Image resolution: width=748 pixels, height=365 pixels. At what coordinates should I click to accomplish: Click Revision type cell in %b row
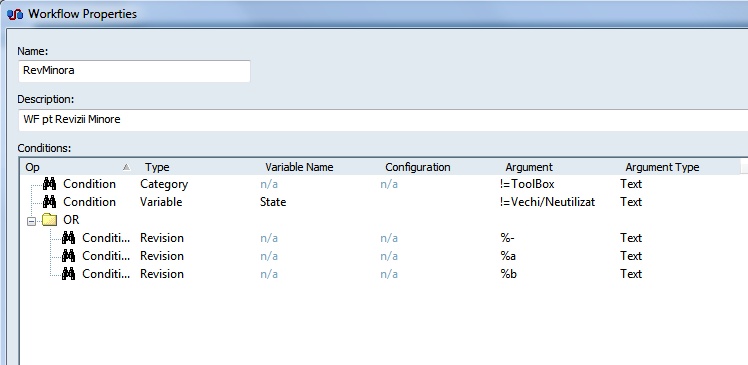point(162,274)
